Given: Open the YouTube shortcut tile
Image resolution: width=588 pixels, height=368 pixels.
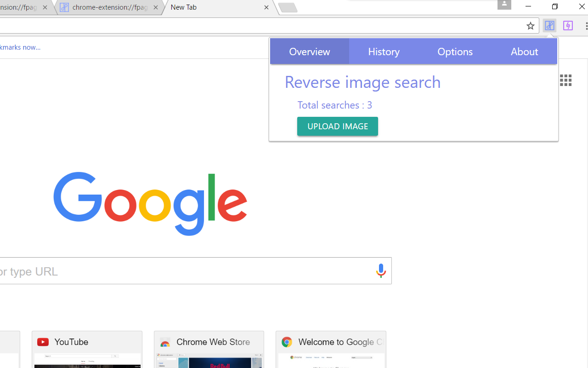Looking at the screenshot, I should click(x=87, y=350).
